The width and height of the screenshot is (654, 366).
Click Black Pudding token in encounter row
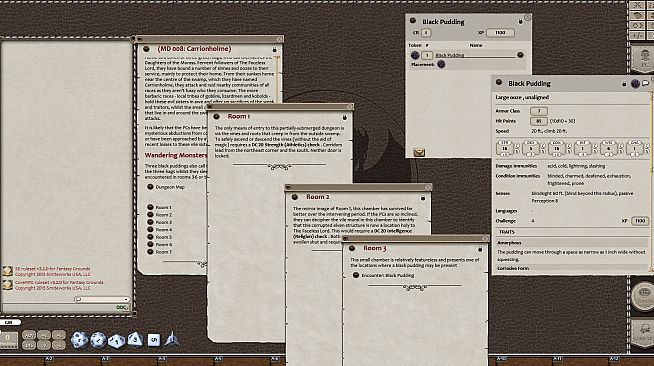tap(415, 55)
